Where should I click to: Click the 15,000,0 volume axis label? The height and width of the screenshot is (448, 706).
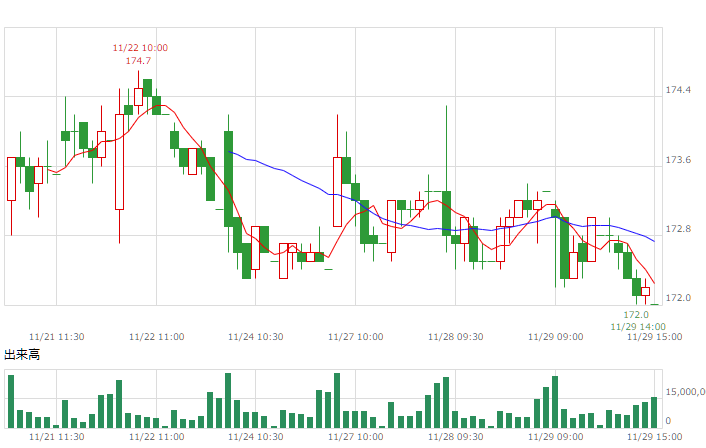[685, 392]
